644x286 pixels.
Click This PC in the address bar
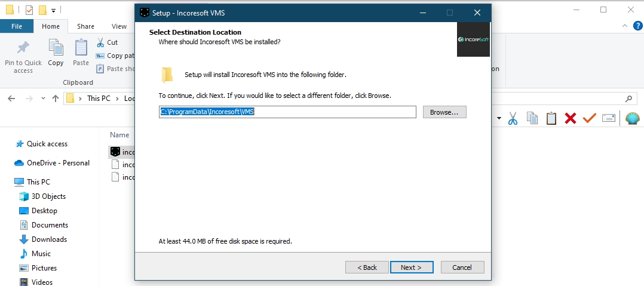(x=99, y=99)
